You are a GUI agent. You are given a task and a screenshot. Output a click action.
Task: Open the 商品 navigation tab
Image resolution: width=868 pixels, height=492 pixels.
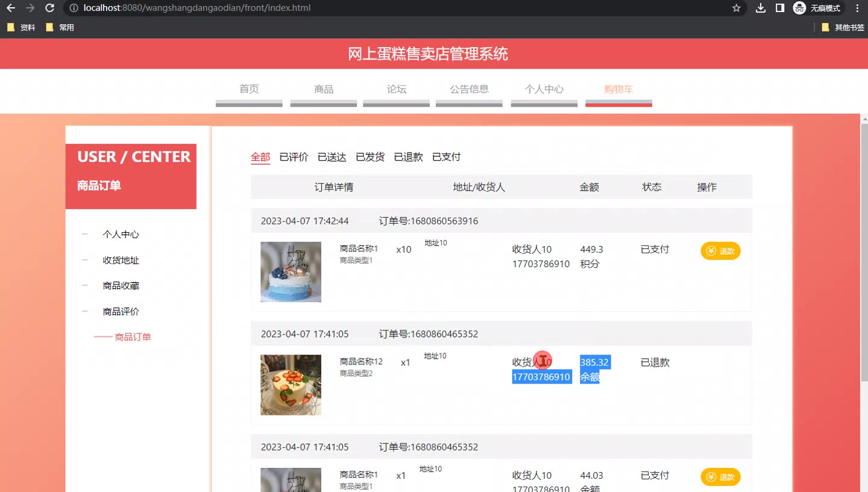324,89
